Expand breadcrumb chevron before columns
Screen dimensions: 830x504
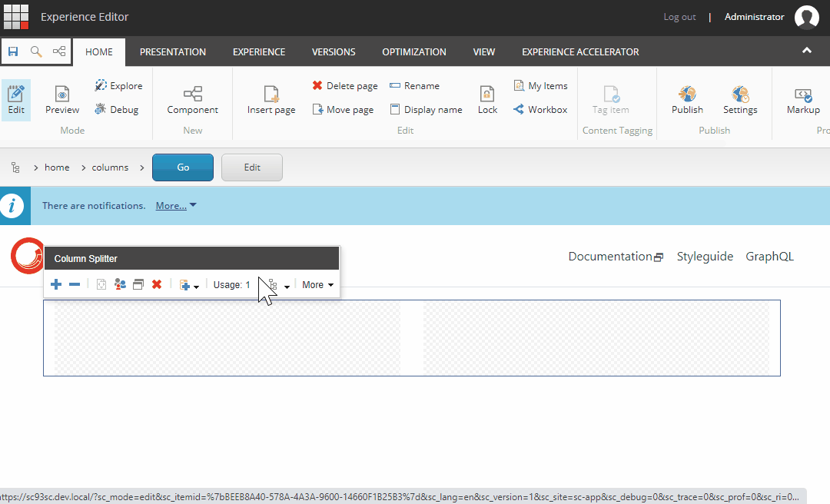[84, 167]
